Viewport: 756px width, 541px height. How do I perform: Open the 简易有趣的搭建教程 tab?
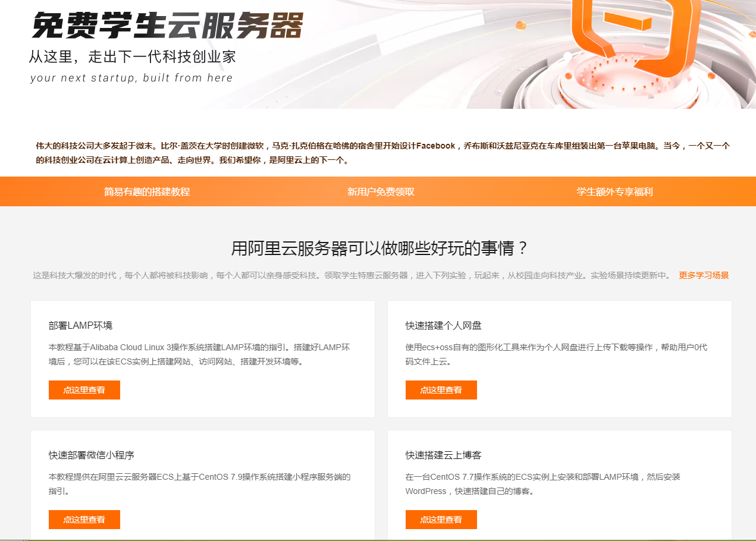click(x=147, y=191)
